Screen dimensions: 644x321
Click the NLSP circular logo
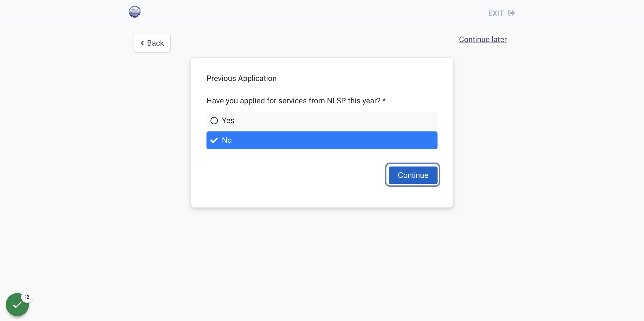135,12
